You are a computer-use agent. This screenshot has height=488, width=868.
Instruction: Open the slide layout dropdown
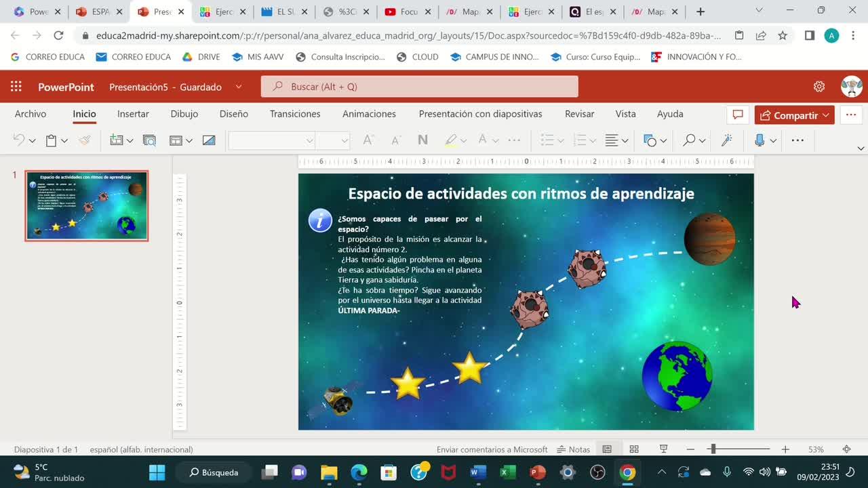click(181, 140)
